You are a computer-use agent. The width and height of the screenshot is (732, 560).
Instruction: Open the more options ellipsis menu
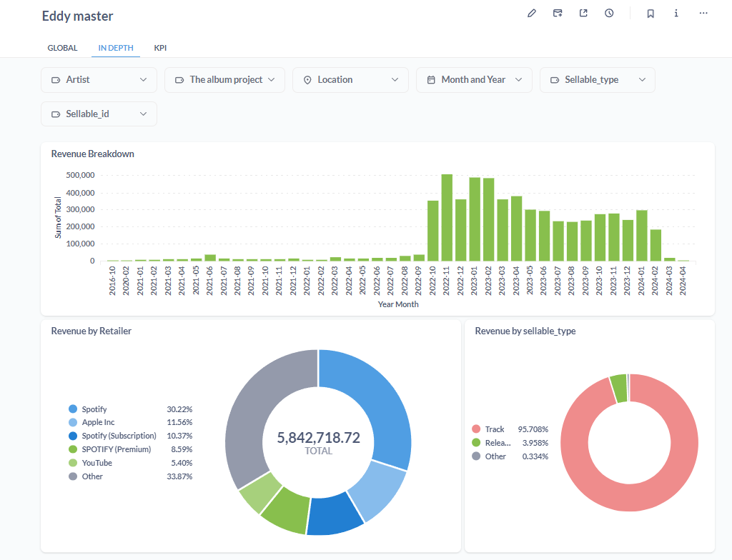click(x=702, y=13)
